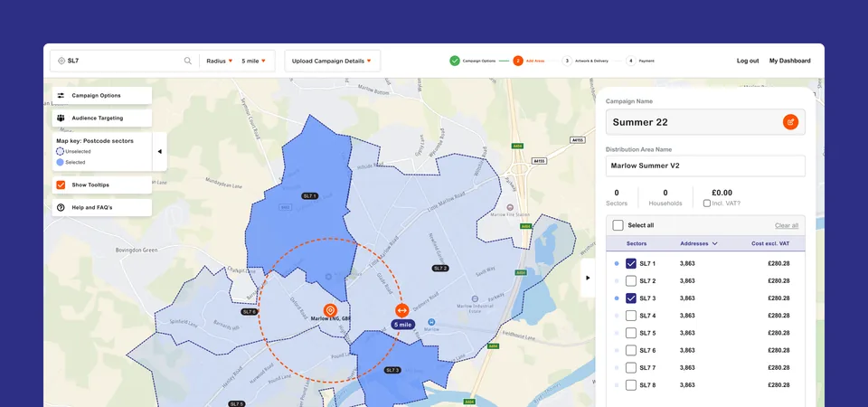Click the Distribution Area Name field

[x=705, y=166]
